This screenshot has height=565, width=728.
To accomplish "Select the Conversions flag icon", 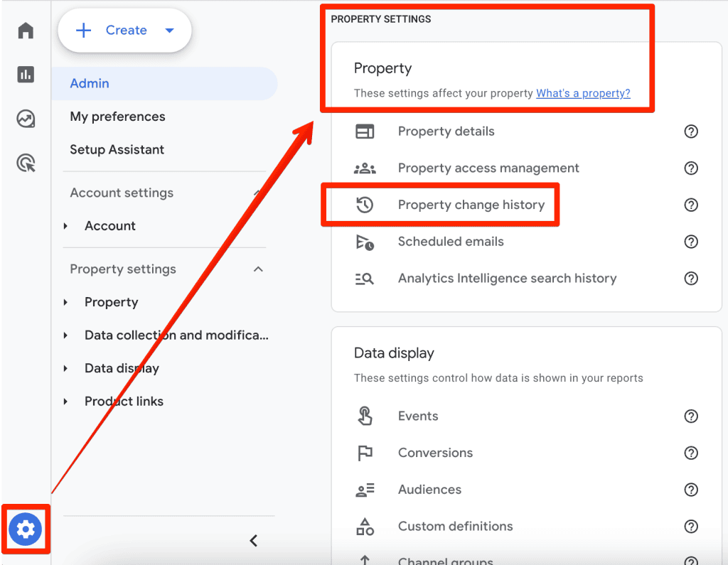I will [365, 453].
